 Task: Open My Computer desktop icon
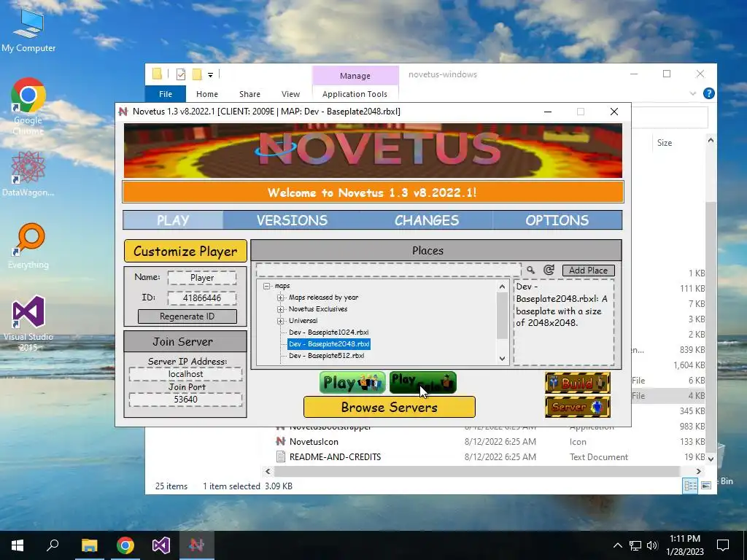tap(28, 29)
